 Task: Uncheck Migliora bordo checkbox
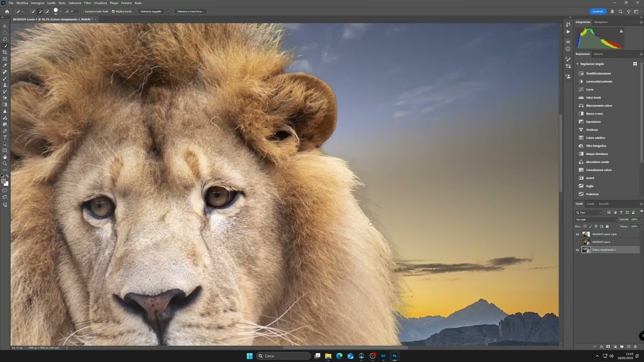(x=113, y=11)
